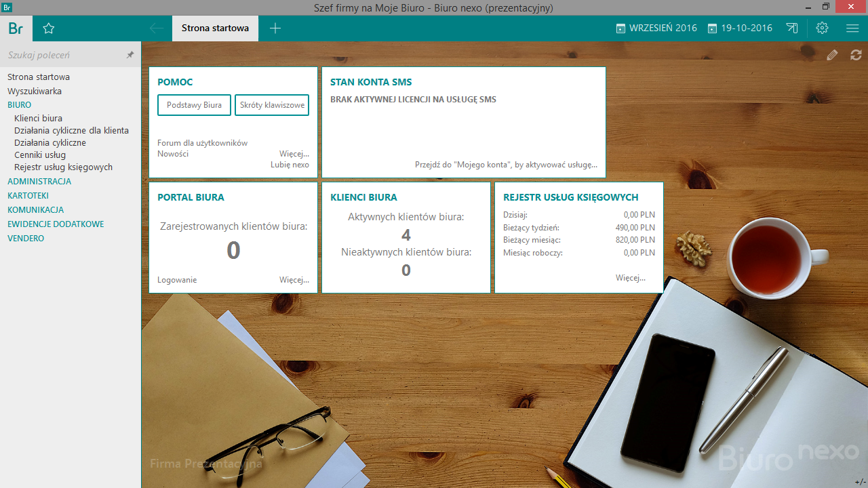
Task: Add a new tab with plus icon
Action: click(x=275, y=28)
